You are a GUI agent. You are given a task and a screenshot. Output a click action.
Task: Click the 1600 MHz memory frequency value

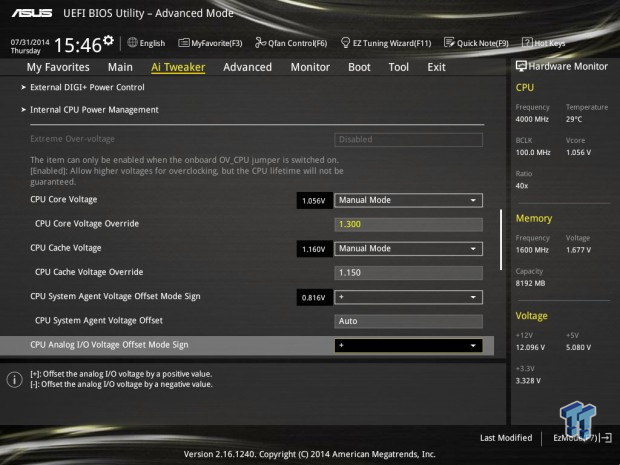point(532,250)
